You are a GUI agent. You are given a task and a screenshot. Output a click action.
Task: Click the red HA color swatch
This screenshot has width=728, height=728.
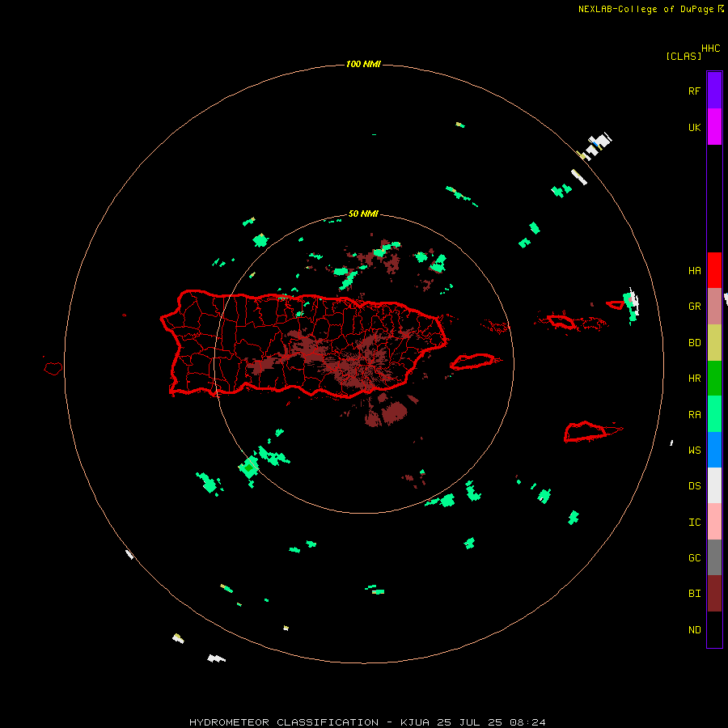point(714,270)
